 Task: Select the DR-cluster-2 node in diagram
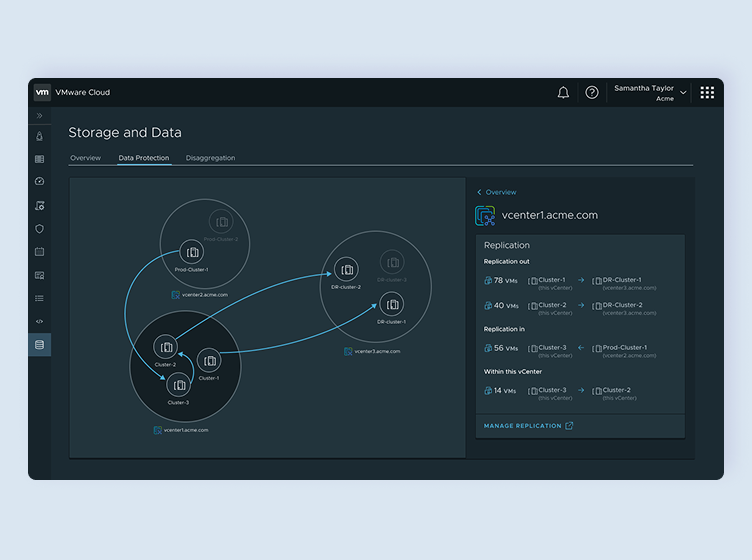point(346,270)
